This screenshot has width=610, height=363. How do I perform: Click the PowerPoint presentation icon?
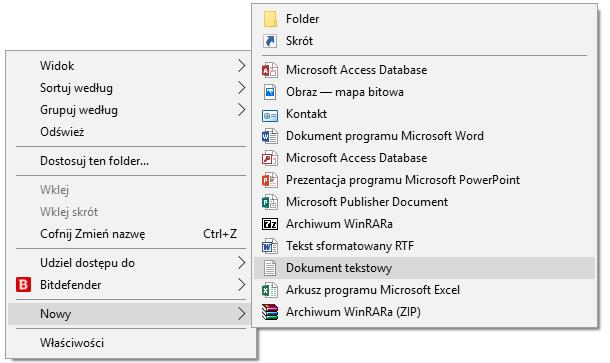pyautogui.click(x=270, y=180)
